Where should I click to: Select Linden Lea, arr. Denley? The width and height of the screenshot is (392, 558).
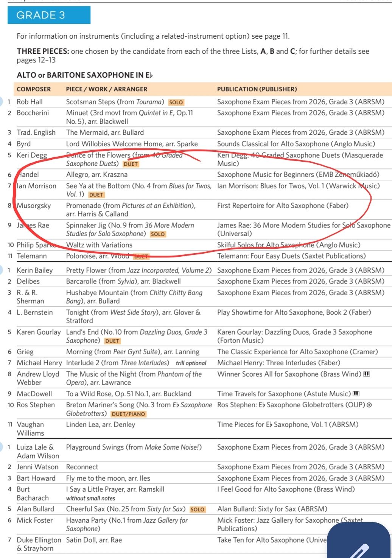pos(101,424)
